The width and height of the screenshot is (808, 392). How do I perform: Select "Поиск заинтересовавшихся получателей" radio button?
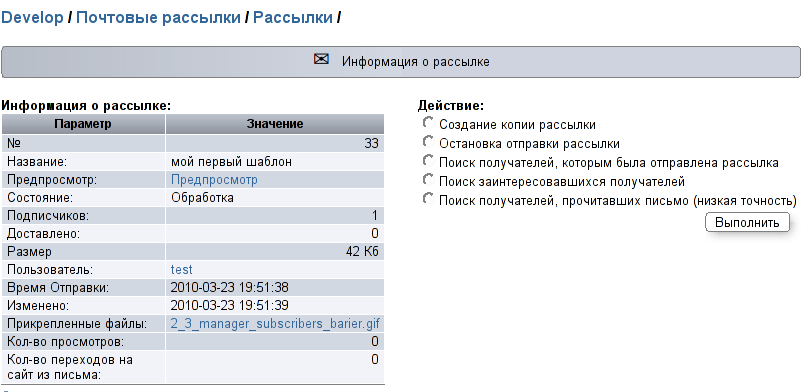(428, 180)
